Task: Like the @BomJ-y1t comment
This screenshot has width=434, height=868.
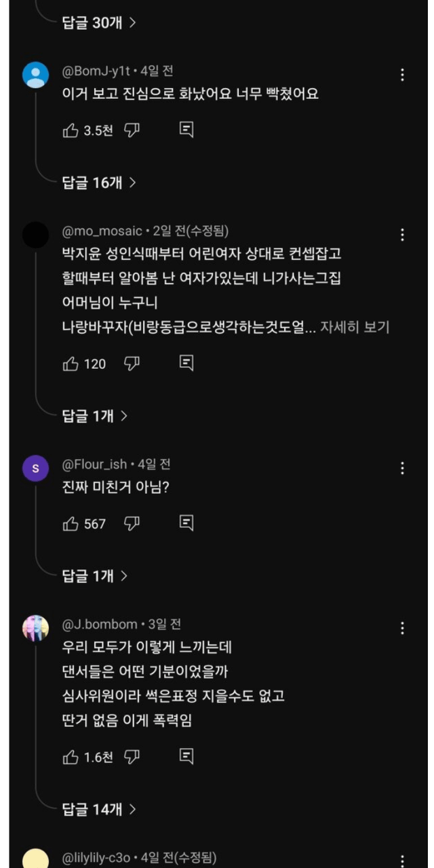Action: point(71,130)
